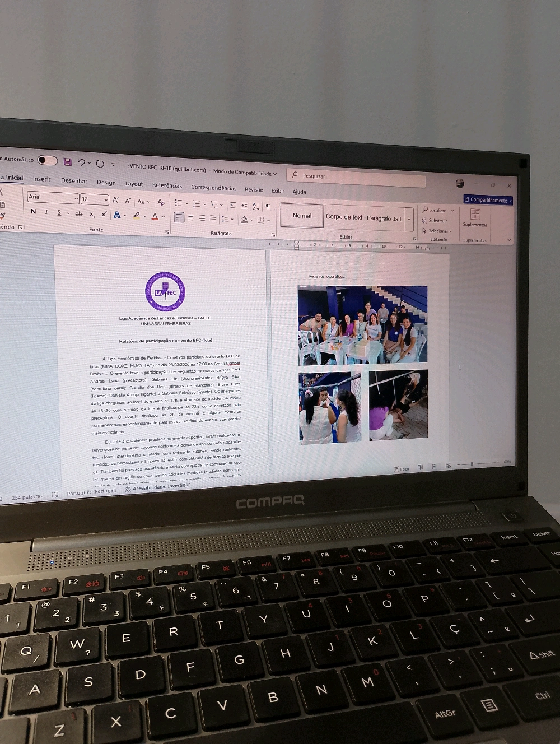560x744 pixels.
Task: Open the font size 12 dropdown
Action: tap(105, 199)
